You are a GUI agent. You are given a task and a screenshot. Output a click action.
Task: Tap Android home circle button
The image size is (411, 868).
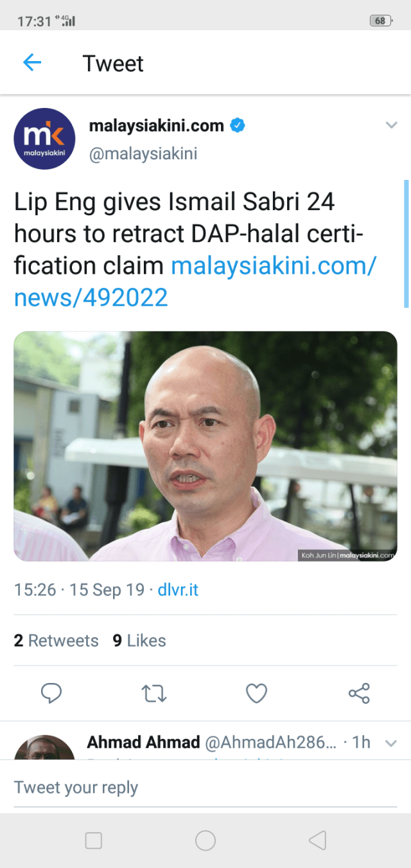point(205,840)
